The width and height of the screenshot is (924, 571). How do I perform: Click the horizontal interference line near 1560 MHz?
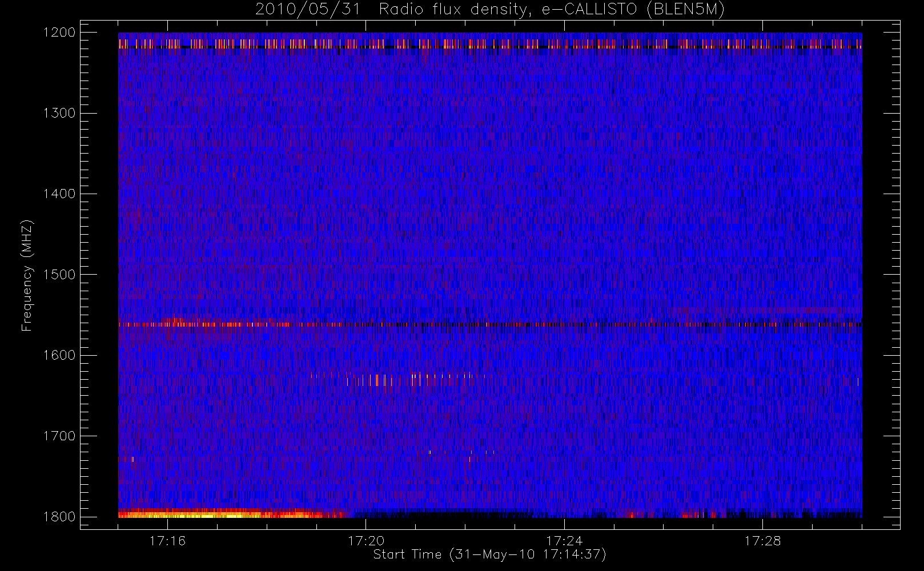pos(490,324)
